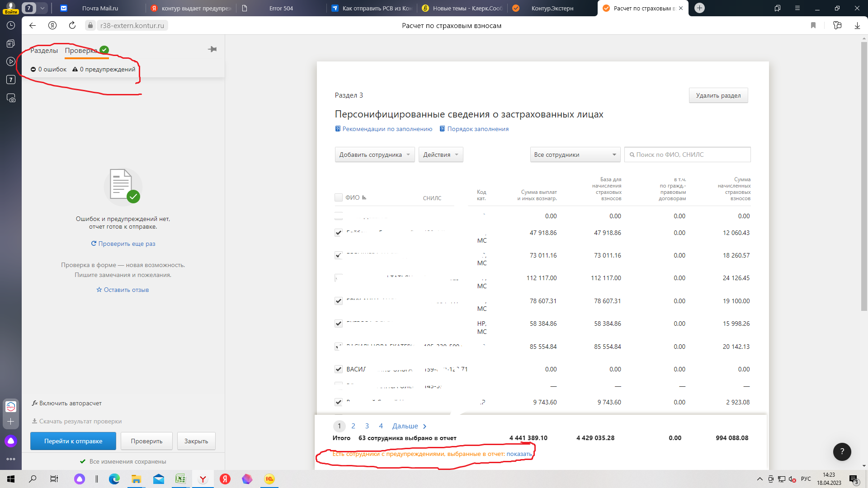
Task: Switch to Контур.Экстерн browser tab
Action: pyautogui.click(x=552, y=8)
